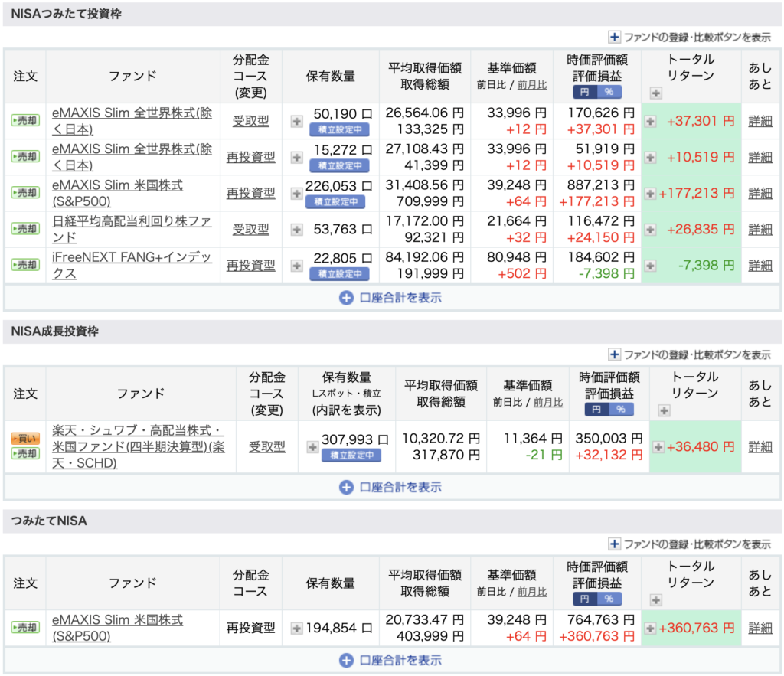Click plus icon next to +37,301 円 total return

click(x=650, y=121)
